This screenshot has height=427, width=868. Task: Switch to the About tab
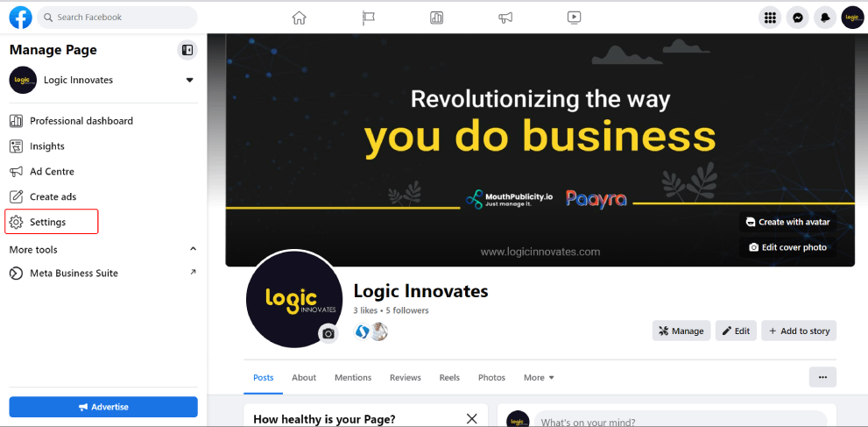pos(304,378)
